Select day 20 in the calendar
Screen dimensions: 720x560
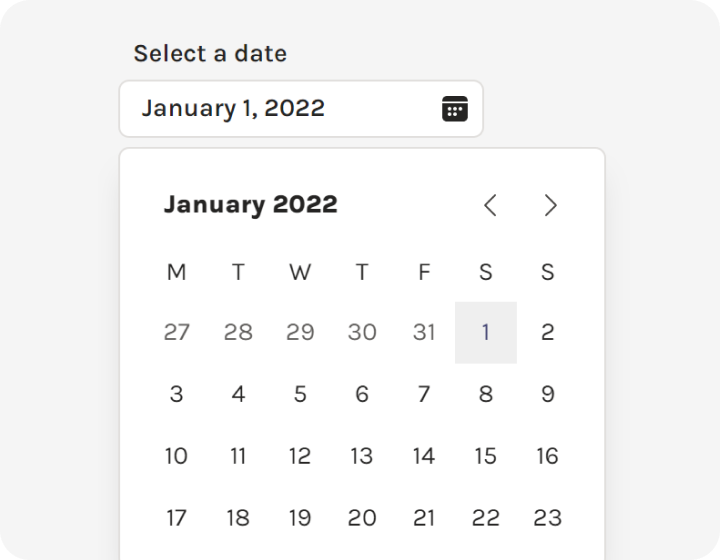point(362,518)
